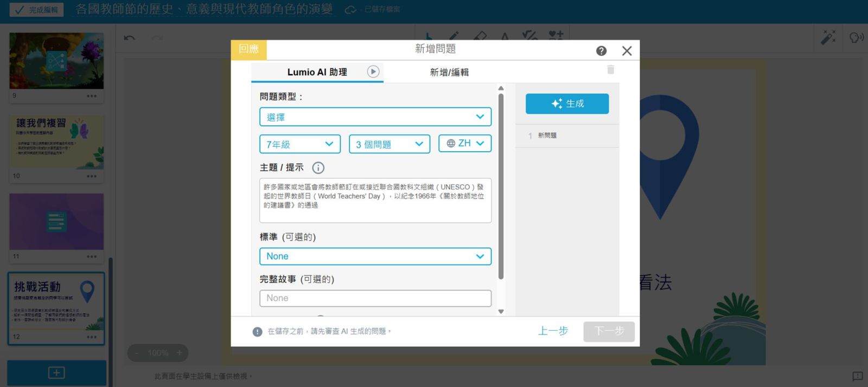Play the Lumio AI assistant intro video
Image resolution: width=868 pixels, height=387 pixels.
pos(373,72)
